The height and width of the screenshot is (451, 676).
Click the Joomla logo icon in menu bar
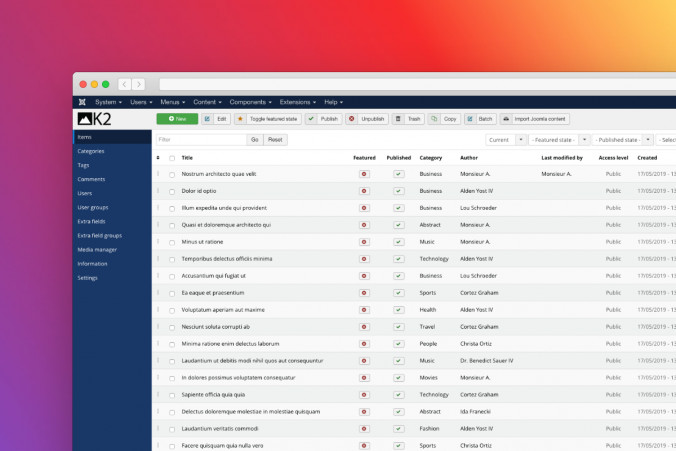tap(82, 102)
